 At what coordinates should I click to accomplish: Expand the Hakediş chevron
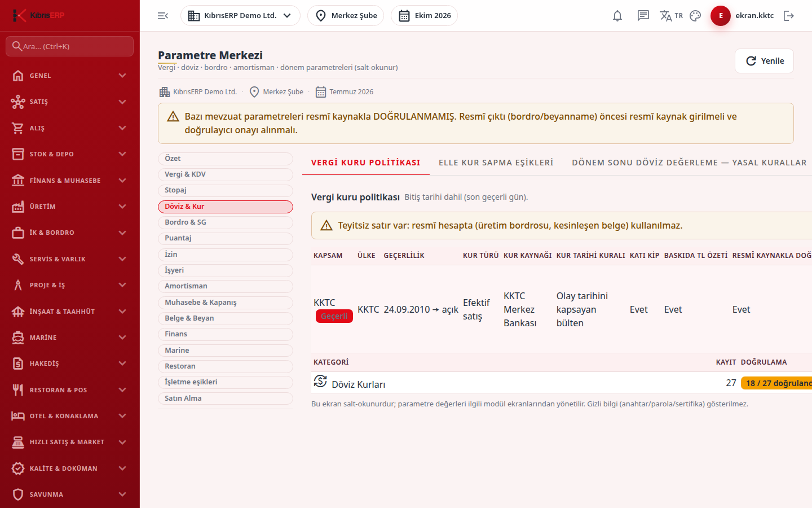(x=122, y=364)
